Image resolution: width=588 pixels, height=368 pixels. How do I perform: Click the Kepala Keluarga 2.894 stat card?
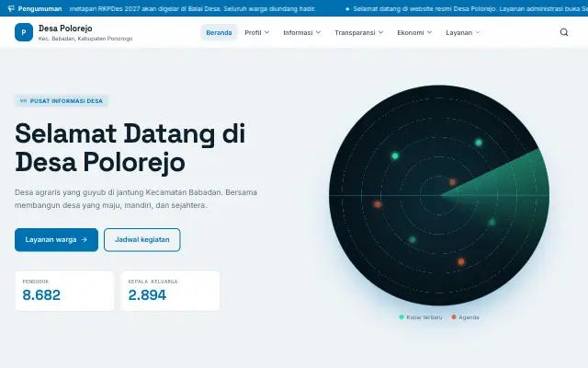click(x=170, y=291)
